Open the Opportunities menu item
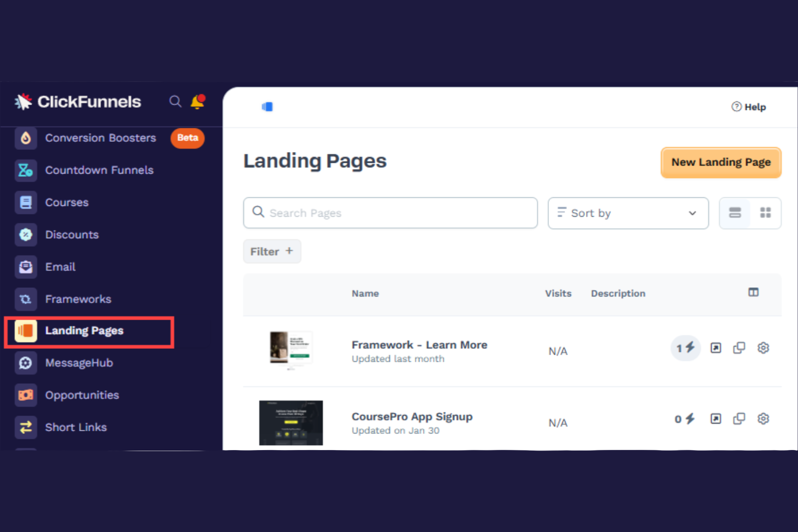This screenshot has width=798, height=532. [x=82, y=395]
